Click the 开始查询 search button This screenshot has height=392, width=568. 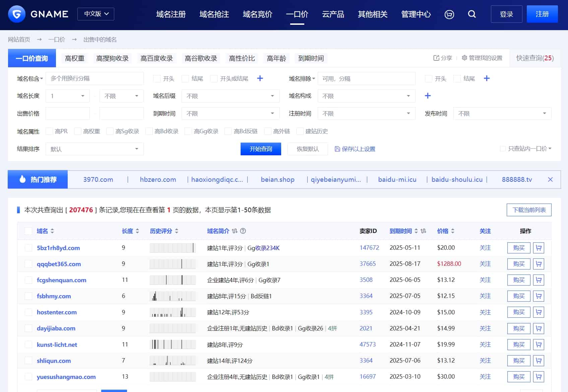pos(260,149)
